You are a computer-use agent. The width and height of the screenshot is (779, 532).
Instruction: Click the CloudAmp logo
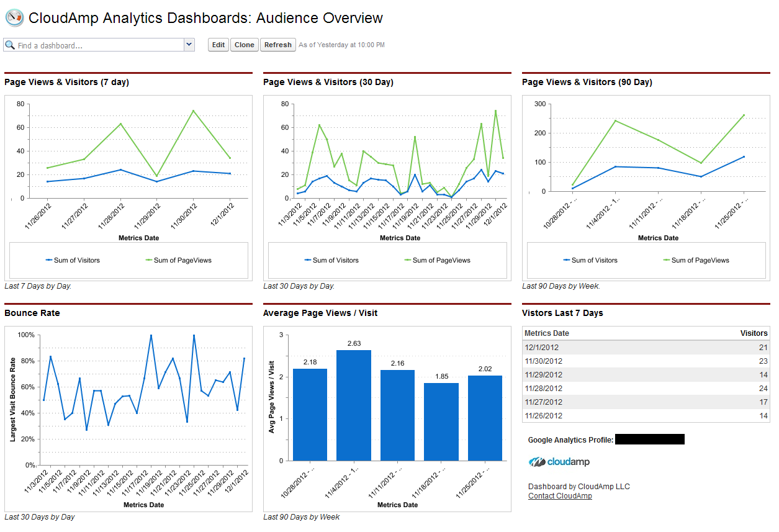pyautogui.click(x=559, y=462)
